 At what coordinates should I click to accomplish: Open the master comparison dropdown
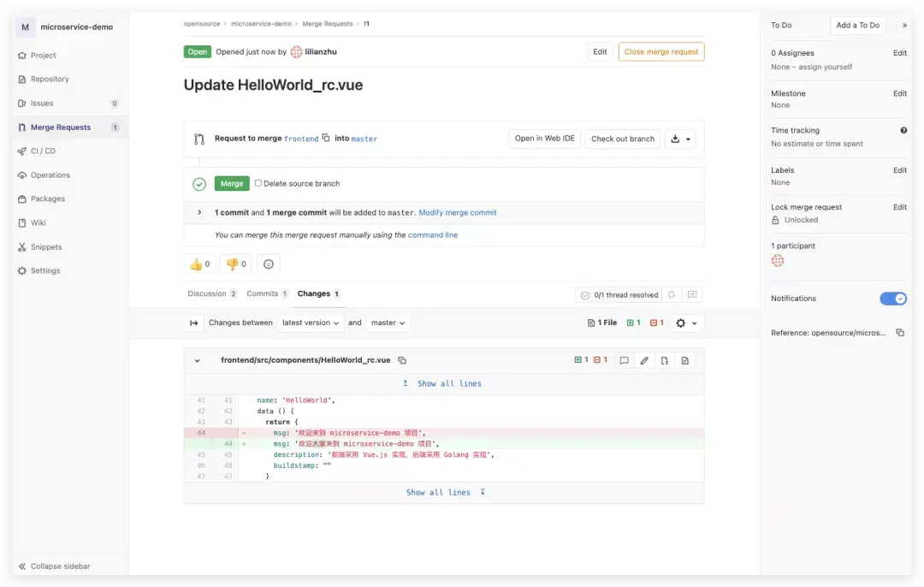(x=387, y=323)
